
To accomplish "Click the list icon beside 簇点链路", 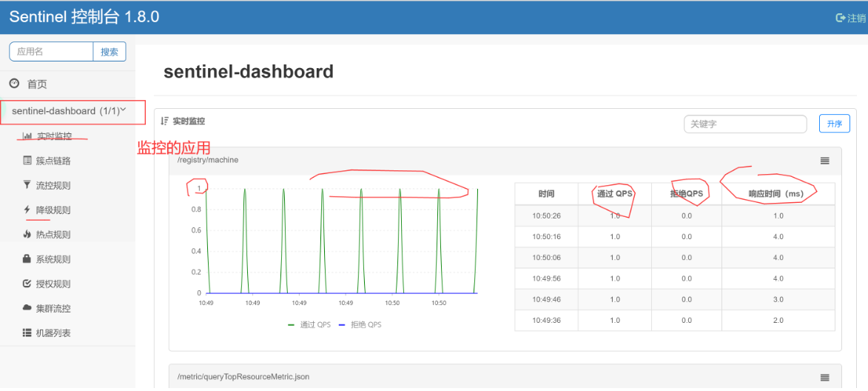I will click(x=27, y=161).
